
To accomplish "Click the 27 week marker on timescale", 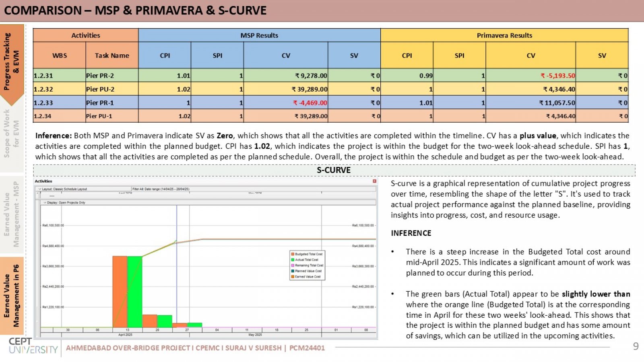I will point(187,330).
